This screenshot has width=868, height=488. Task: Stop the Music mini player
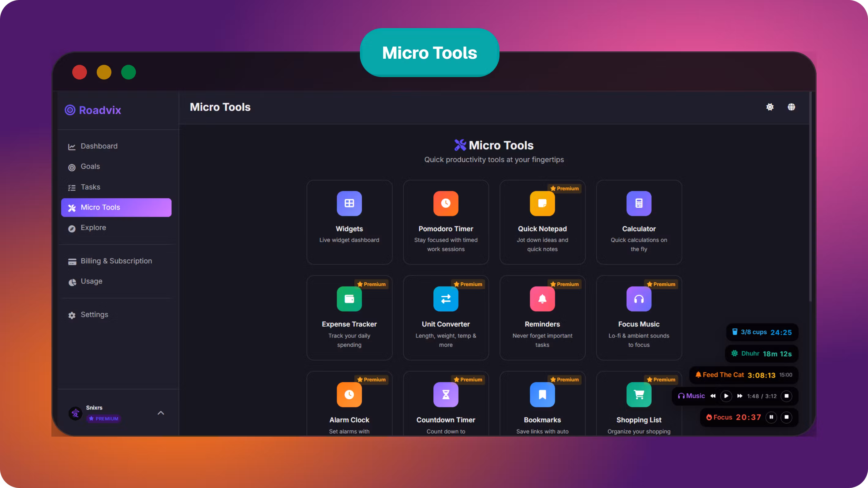tap(787, 396)
